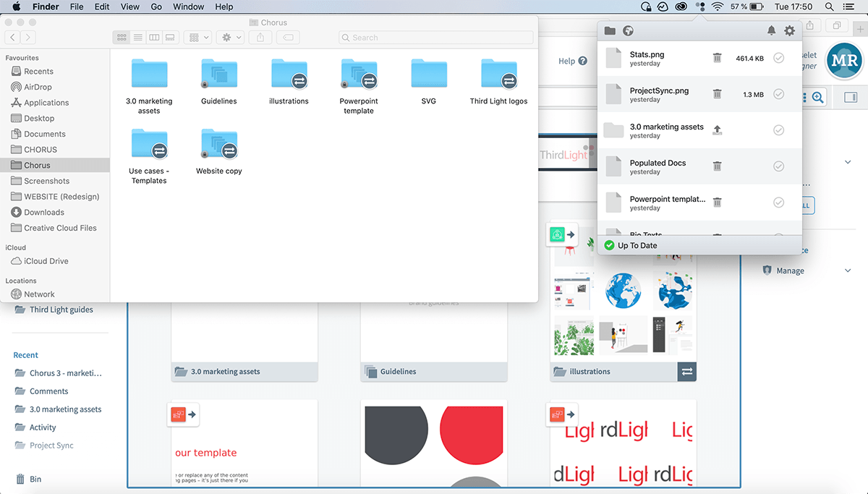Toggle check mark for Populated Docs
This screenshot has width=868, height=494.
click(778, 166)
